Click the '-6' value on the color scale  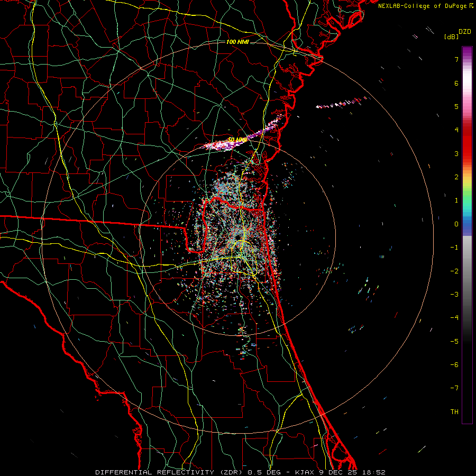[454, 365]
